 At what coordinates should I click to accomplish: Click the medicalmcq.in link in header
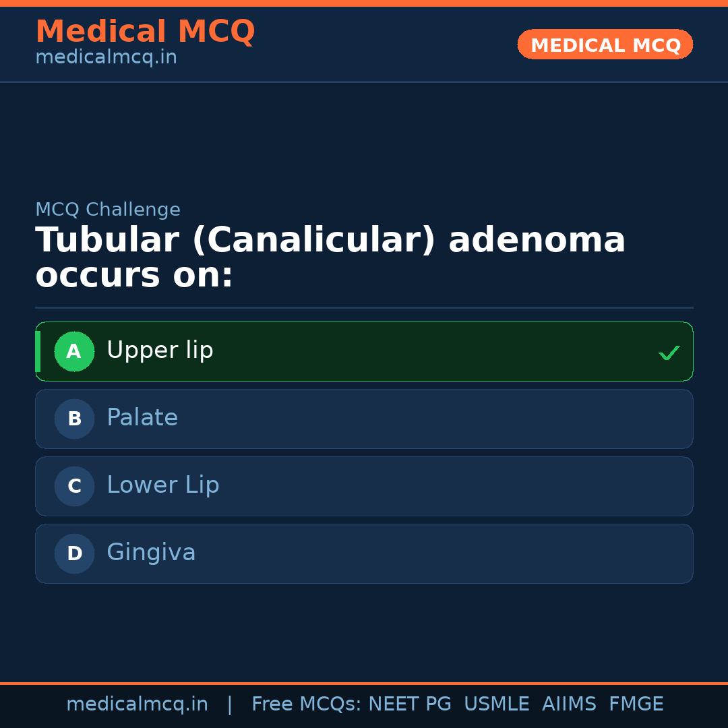(105, 57)
